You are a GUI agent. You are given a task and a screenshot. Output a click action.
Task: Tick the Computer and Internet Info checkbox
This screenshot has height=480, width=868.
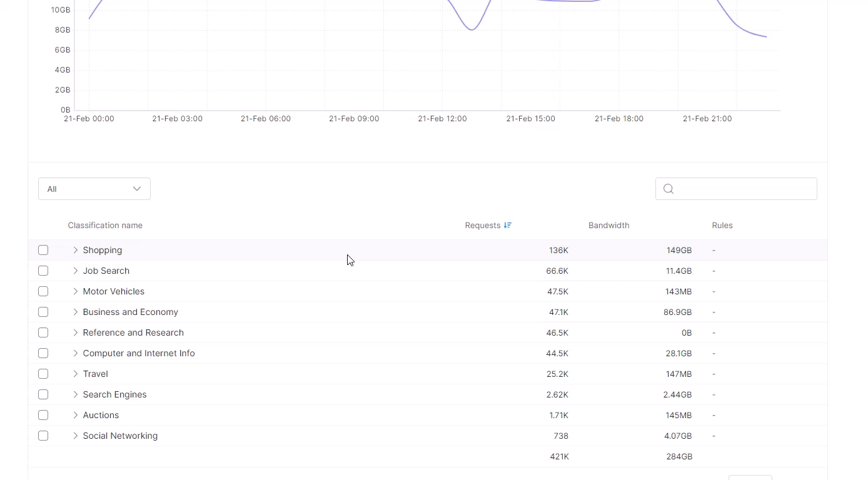click(x=43, y=353)
